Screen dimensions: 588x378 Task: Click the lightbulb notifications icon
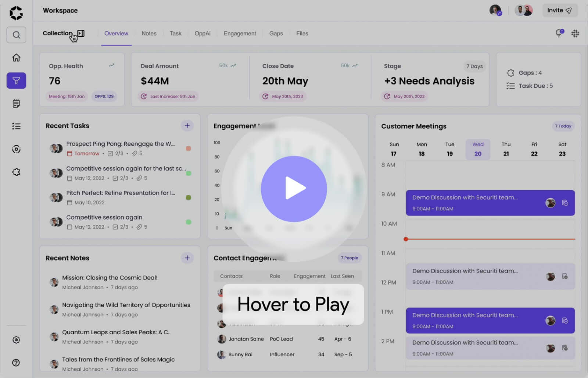pos(559,33)
